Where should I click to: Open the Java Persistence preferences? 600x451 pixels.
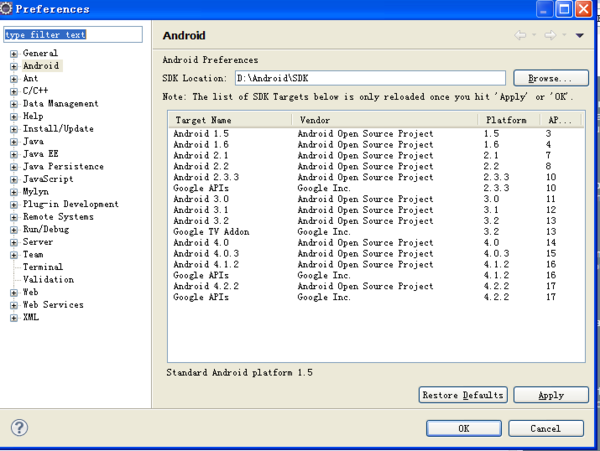[63, 166]
